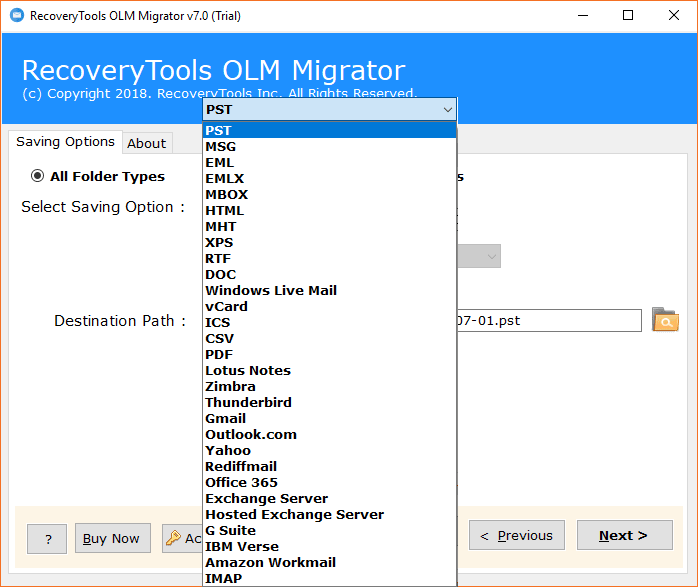Open the greyed dropdown behind the list
The height and width of the screenshot is (587, 698).
[479, 256]
